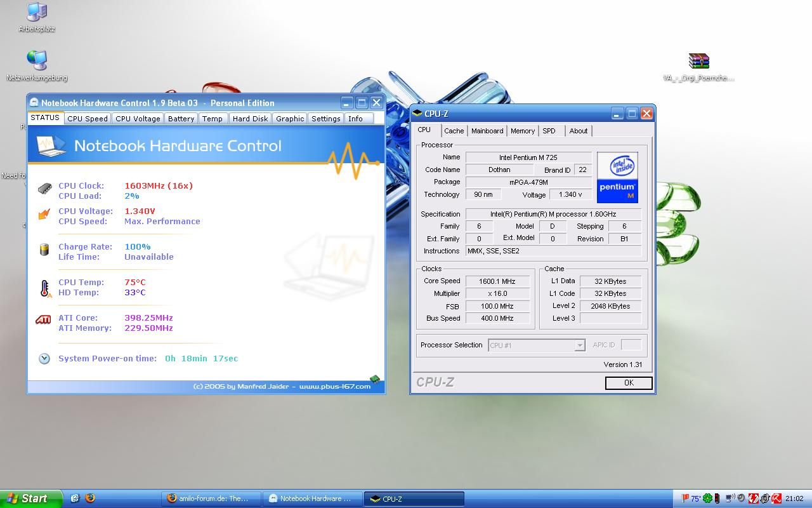
Task: Click the ATI logo icon beside ATI Core
Action: 43,319
